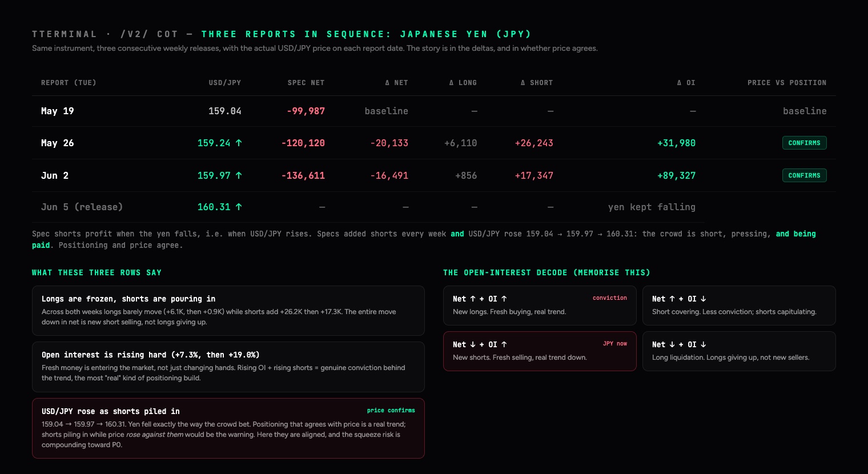Click the 159.97 USD/JPY price in table
Viewport: 868px width, 474px height.
tap(214, 175)
